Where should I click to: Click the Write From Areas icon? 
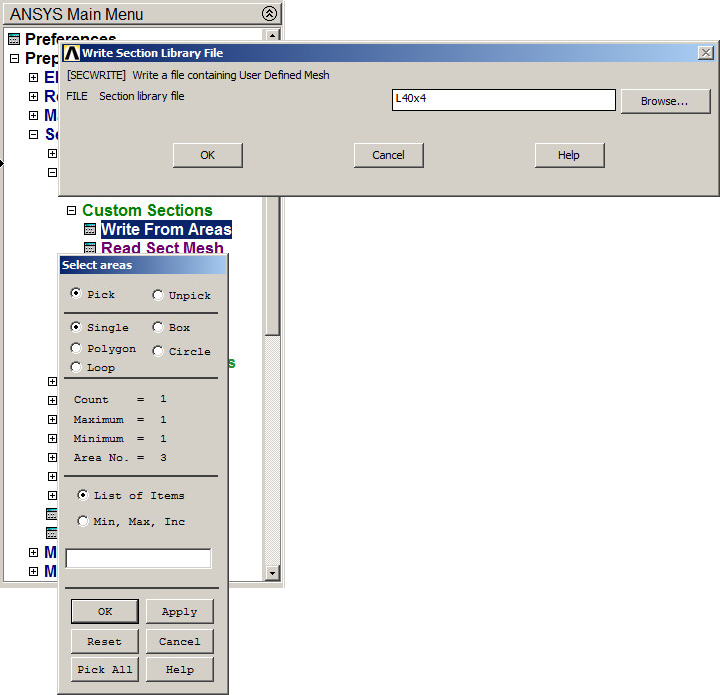(x=90, y=230)
